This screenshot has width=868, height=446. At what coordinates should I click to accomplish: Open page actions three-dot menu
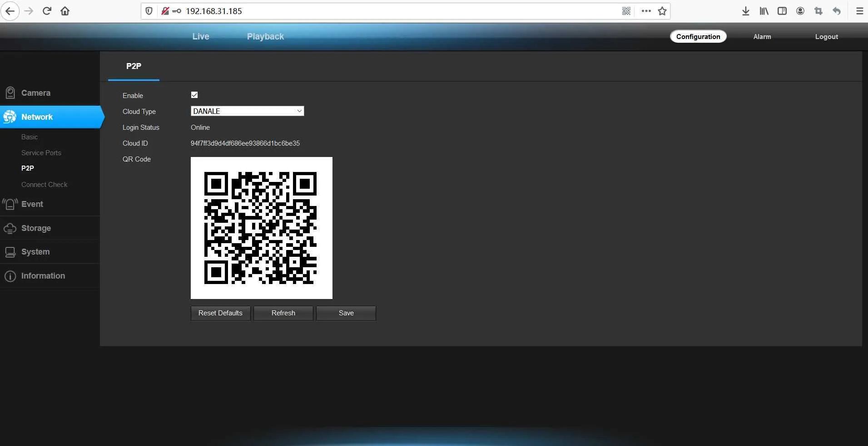click(646, 11)
